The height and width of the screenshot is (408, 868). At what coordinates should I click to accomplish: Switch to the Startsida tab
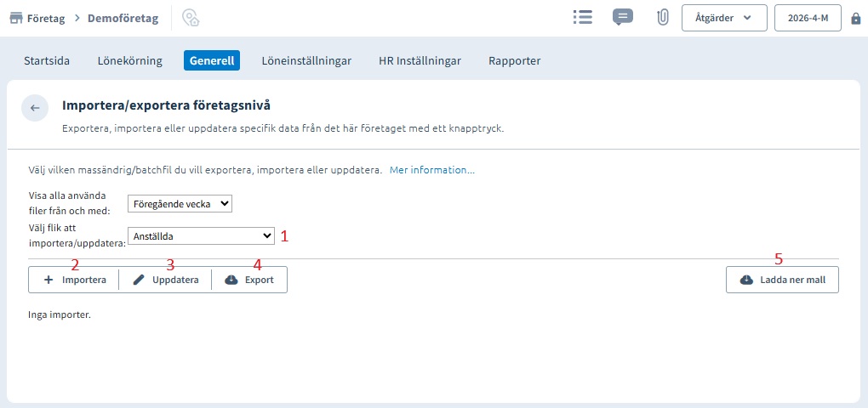pos(46,60)
